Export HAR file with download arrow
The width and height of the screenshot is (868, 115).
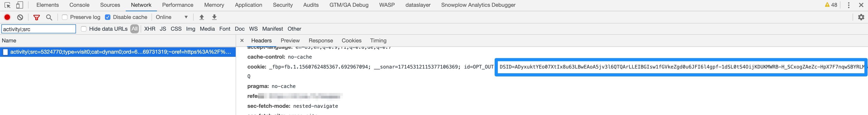tap(214, 17)
